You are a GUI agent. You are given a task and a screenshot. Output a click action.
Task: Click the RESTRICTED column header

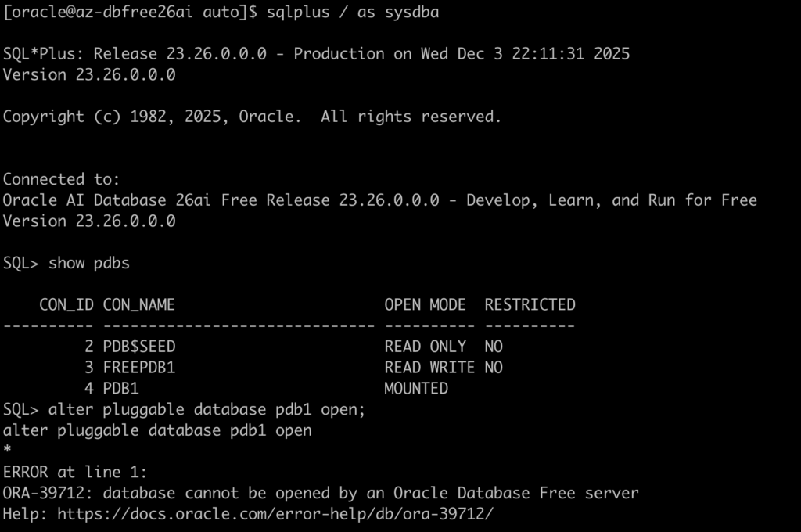tap(530, 304)
